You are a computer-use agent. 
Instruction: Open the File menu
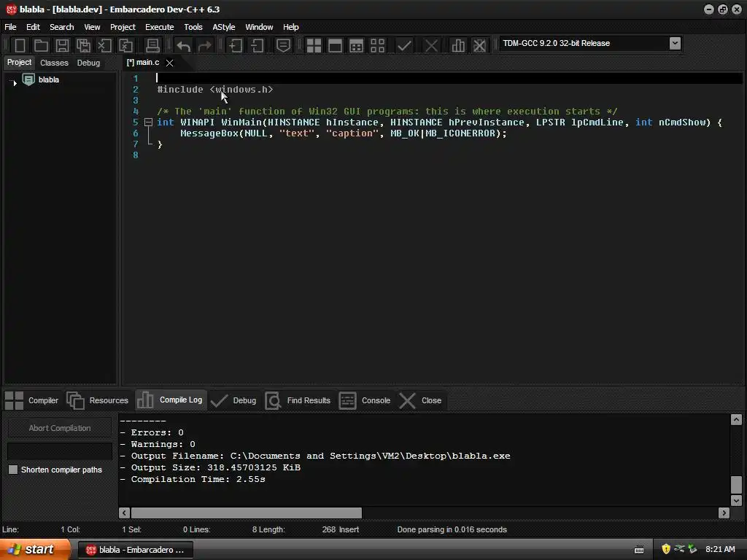coord(10,27)
